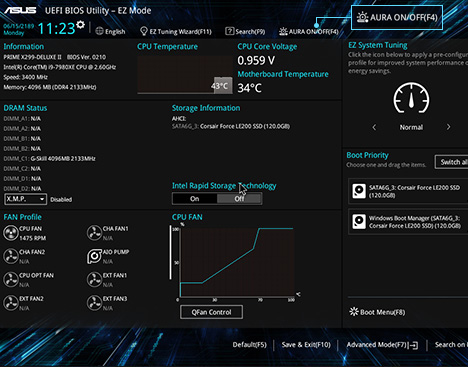Select the CPU OPT FAN icon
The height and width of the screenshot is (367, 468).
click(x=11, y=280)
